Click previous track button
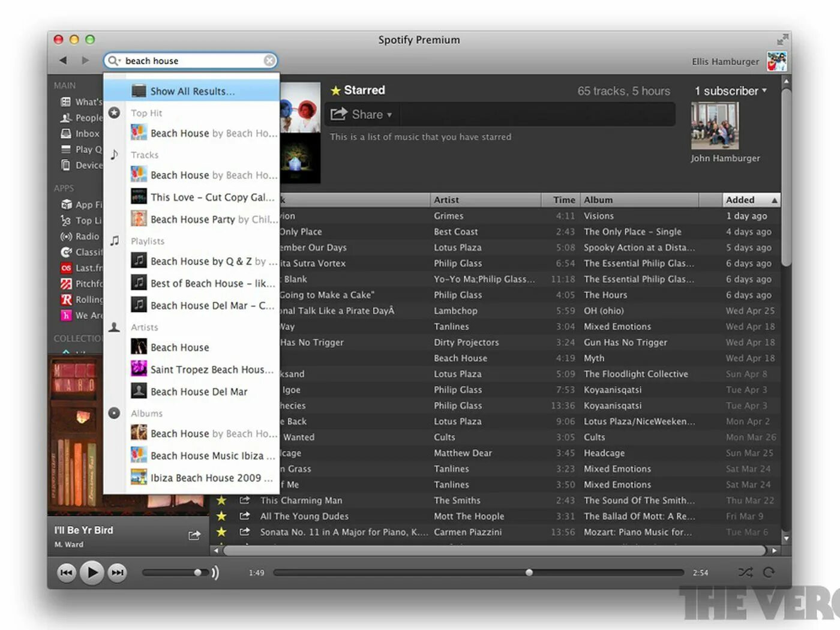Image resolution: width=840 pixels, height=630 pixels. click(67, 572)
